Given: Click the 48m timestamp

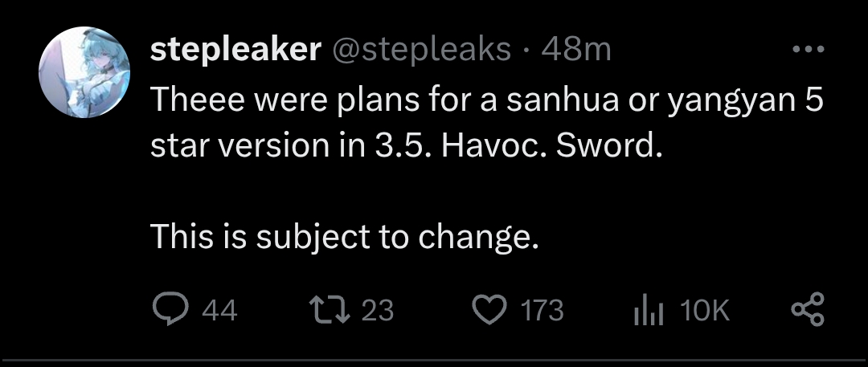Looking at the screenshot, I should click(x=576, y=50).
